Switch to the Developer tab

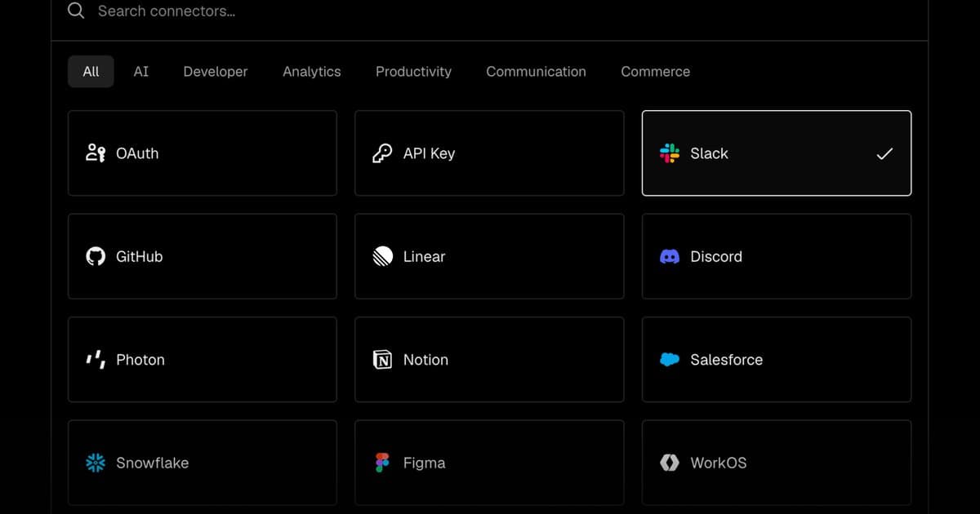[216, 72]
